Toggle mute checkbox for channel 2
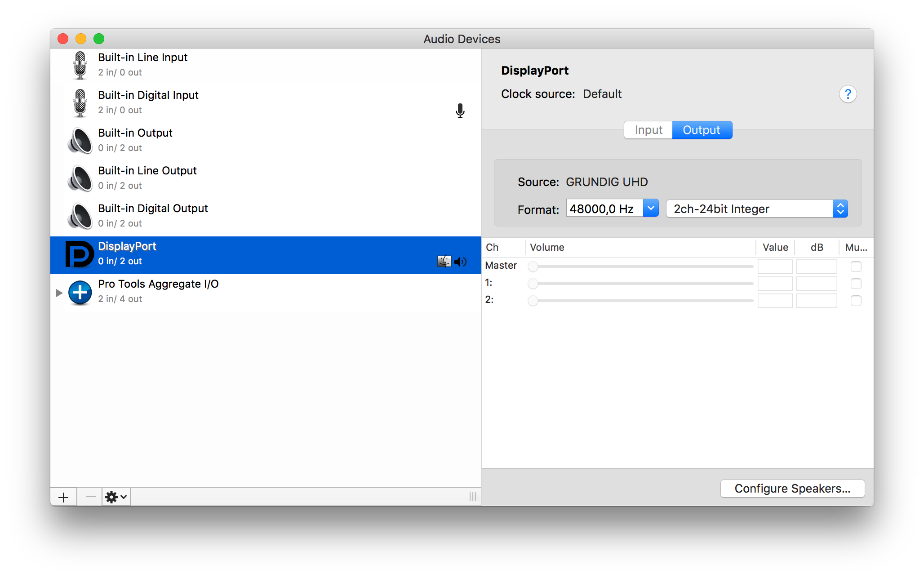 (856, 301)
